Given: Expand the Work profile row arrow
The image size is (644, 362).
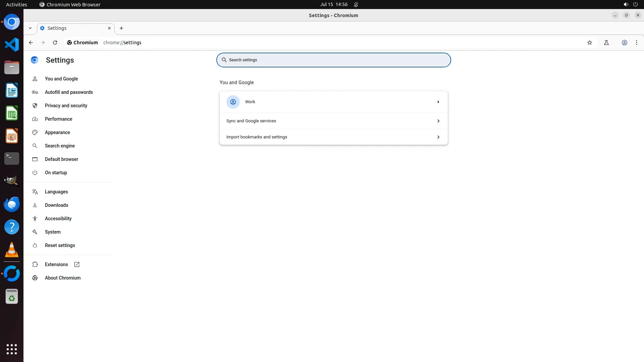Looking at the screenshot, I should (x=438, y=102).
